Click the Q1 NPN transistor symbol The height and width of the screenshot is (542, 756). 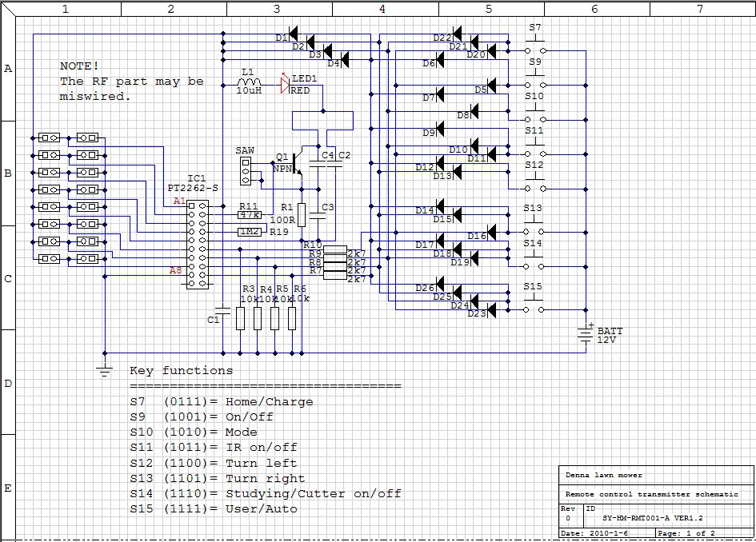(x=298, y=161)
